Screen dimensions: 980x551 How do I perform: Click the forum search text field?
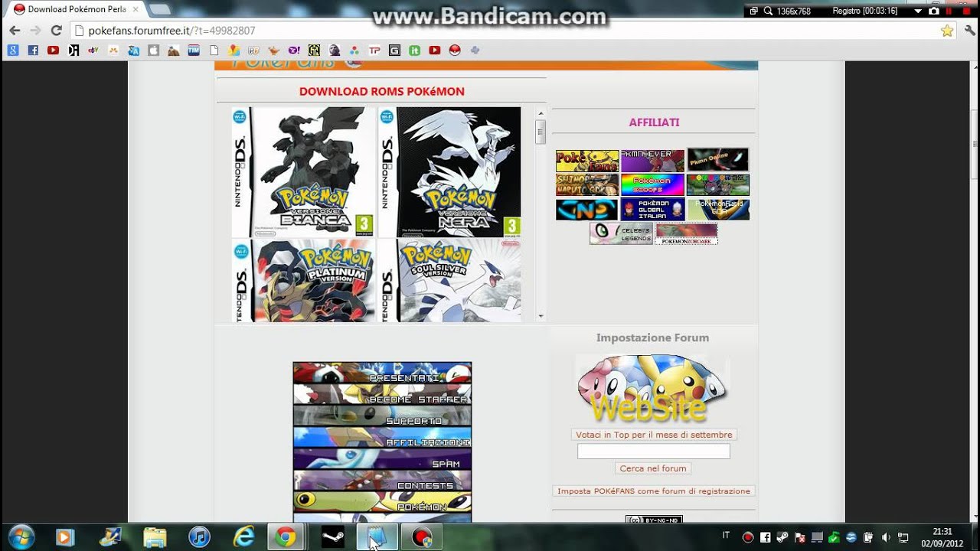[653, 452]
